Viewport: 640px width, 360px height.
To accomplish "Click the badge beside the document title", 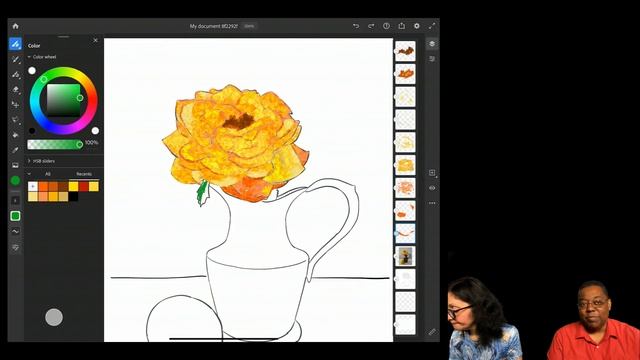I will coord(249,26).
